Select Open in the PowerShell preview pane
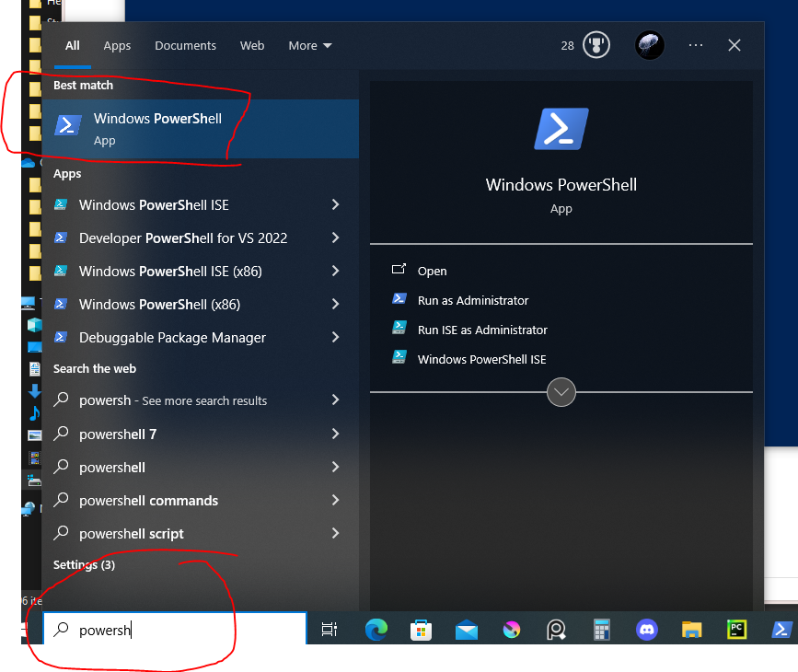The height and width of the screenshot is (672, 798). pyautogui.click(x=432, y=271)
